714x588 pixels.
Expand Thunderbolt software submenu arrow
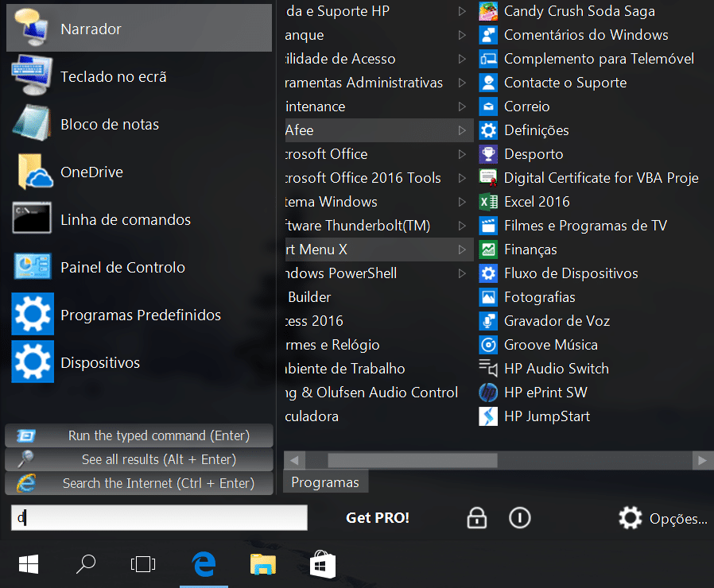click(462, 226)
